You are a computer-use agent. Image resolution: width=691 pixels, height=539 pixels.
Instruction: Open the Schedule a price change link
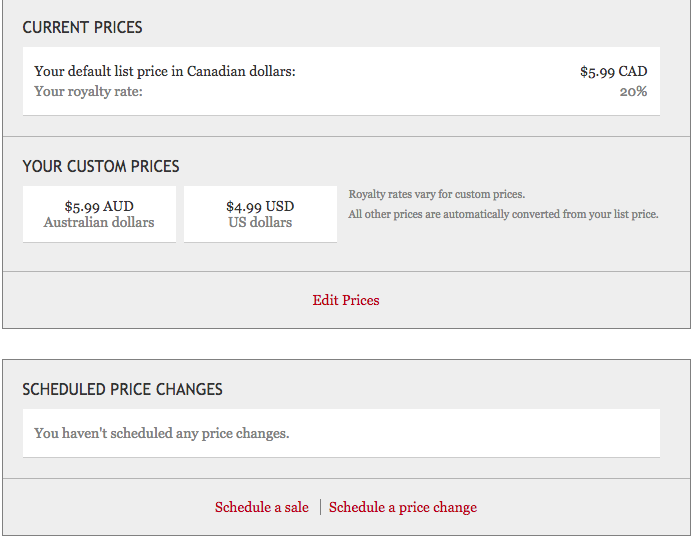click(403, 507)
